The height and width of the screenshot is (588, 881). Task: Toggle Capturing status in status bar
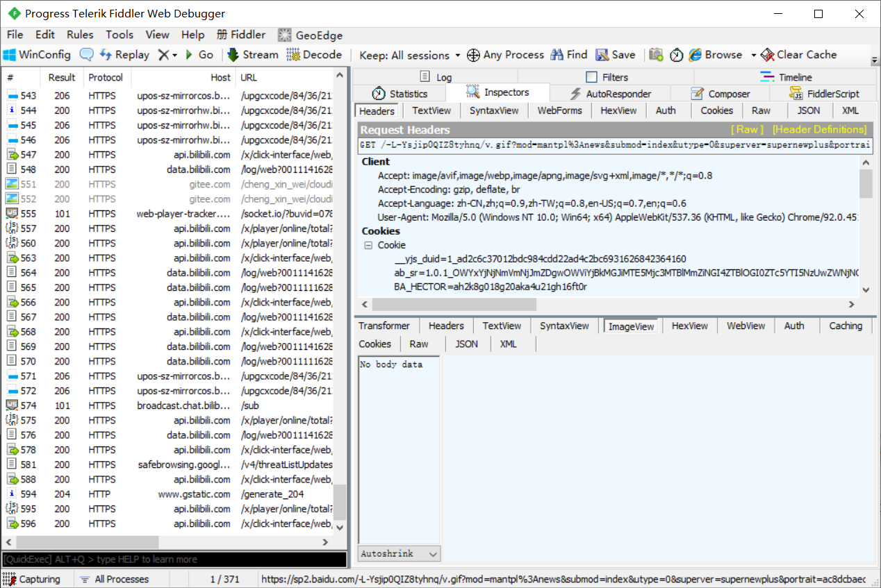32,579
